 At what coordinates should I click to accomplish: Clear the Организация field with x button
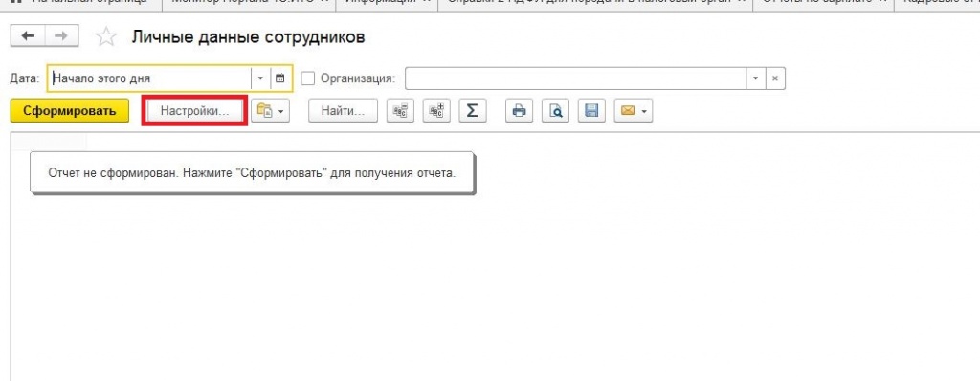pos(775,78)
